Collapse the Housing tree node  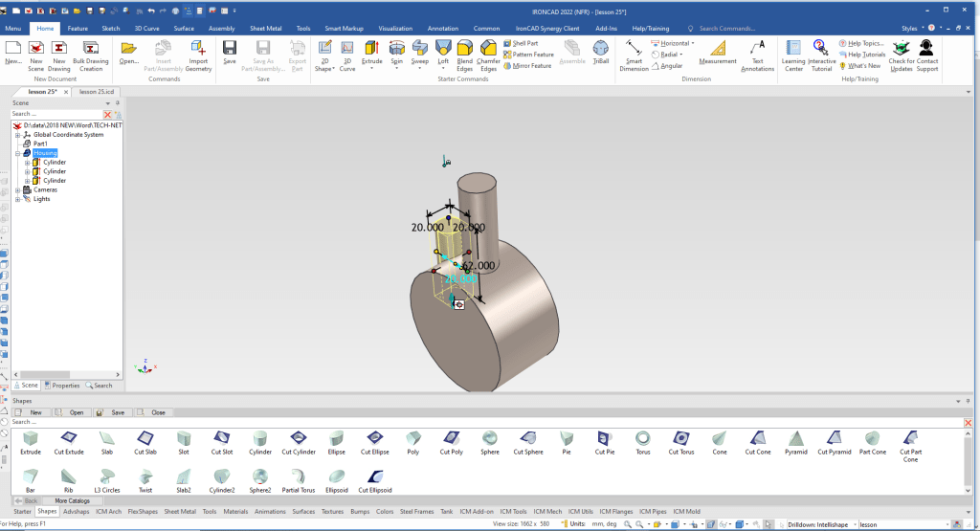(17, 153)
